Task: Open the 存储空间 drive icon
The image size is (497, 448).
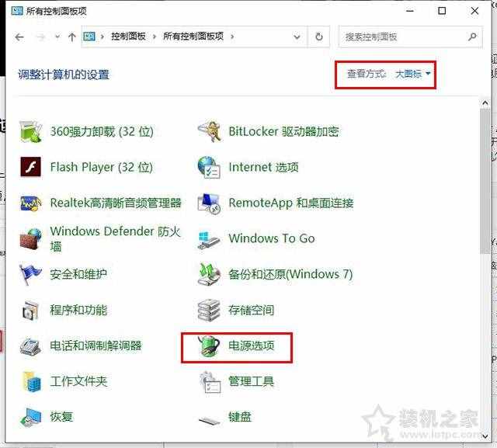Action: [209, 310]
